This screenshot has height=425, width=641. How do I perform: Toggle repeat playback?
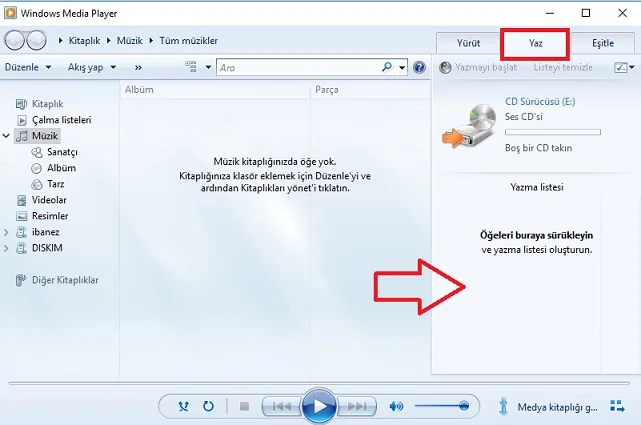click(x=208, y=406)
